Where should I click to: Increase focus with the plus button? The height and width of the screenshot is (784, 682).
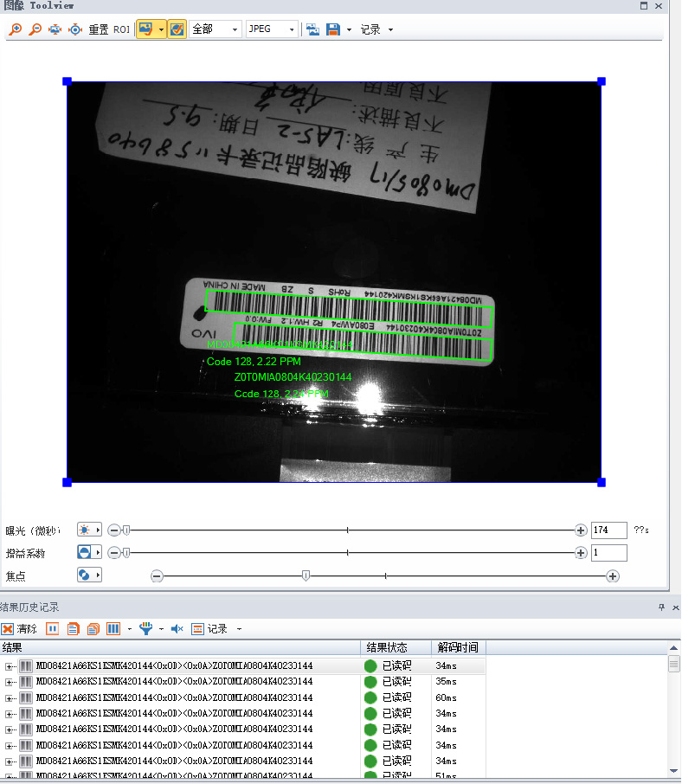tap(613, 576)
